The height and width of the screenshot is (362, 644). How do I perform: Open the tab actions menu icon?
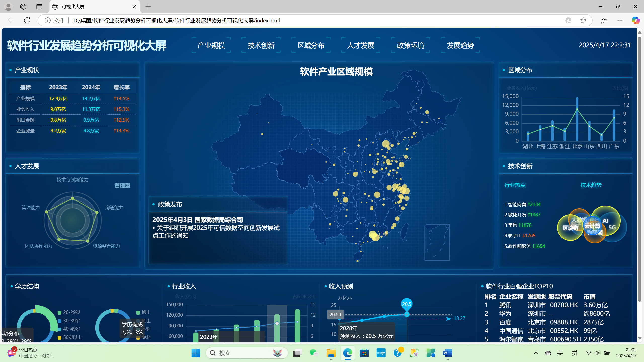pos(39,7)
